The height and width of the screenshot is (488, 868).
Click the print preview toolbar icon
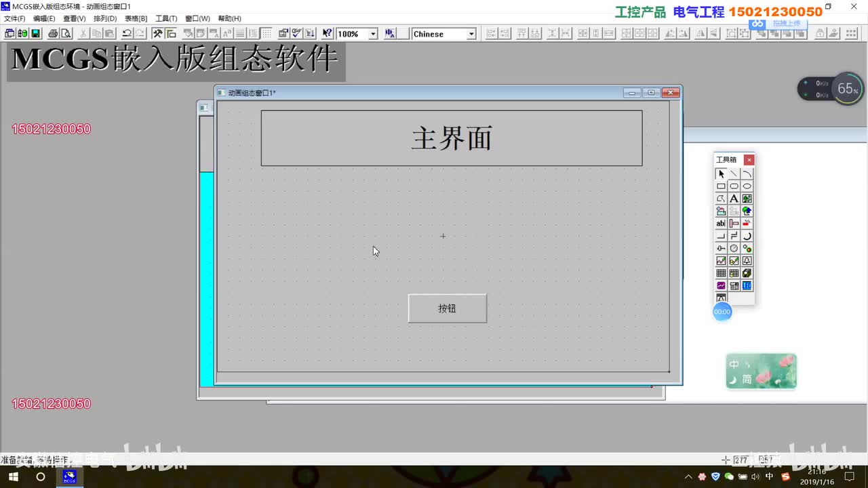click(x=66, y=33)
